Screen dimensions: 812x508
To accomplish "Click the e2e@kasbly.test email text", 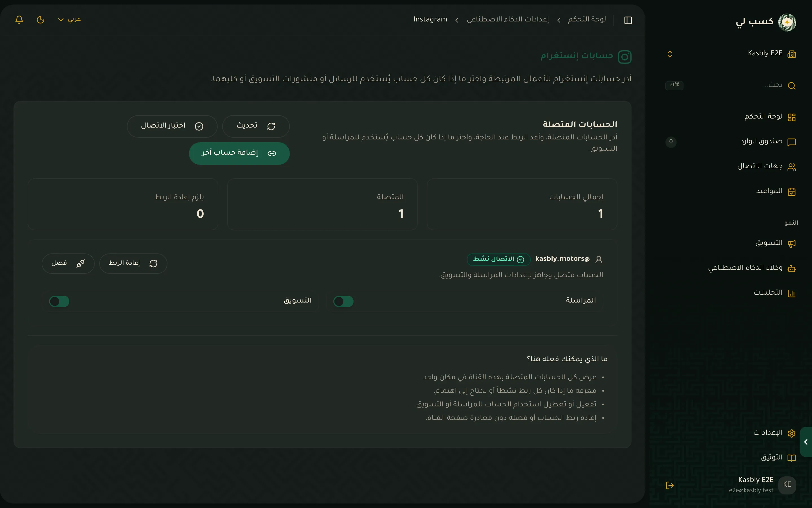I will pyautogui.click(x=751, y=490).
